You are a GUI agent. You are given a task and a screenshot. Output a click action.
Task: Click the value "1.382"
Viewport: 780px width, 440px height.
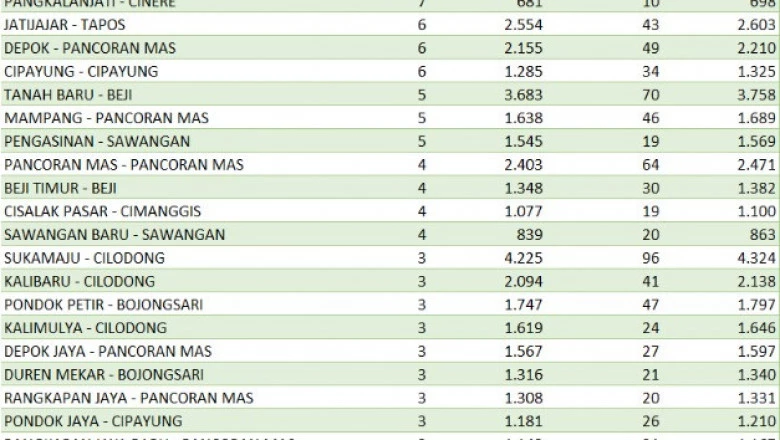(x=757, y=188)
